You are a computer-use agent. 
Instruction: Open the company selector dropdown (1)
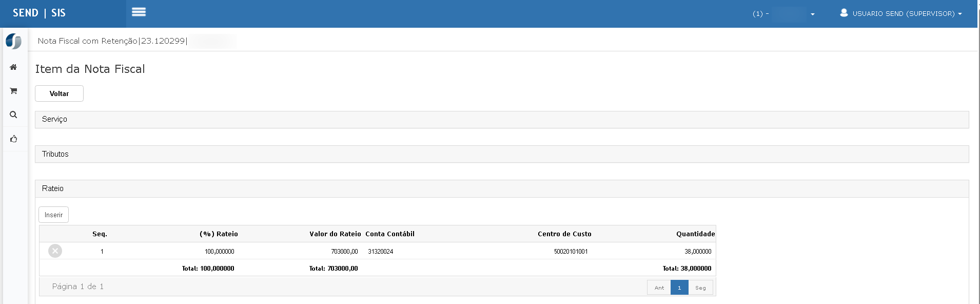click(783, 14)
